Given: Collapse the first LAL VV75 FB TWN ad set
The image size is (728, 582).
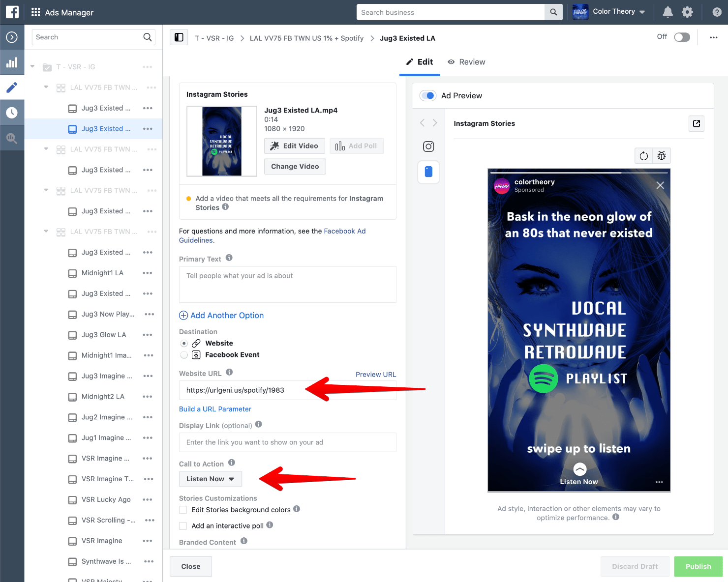Looking at the screenshot, I should [x=46, y=87].
